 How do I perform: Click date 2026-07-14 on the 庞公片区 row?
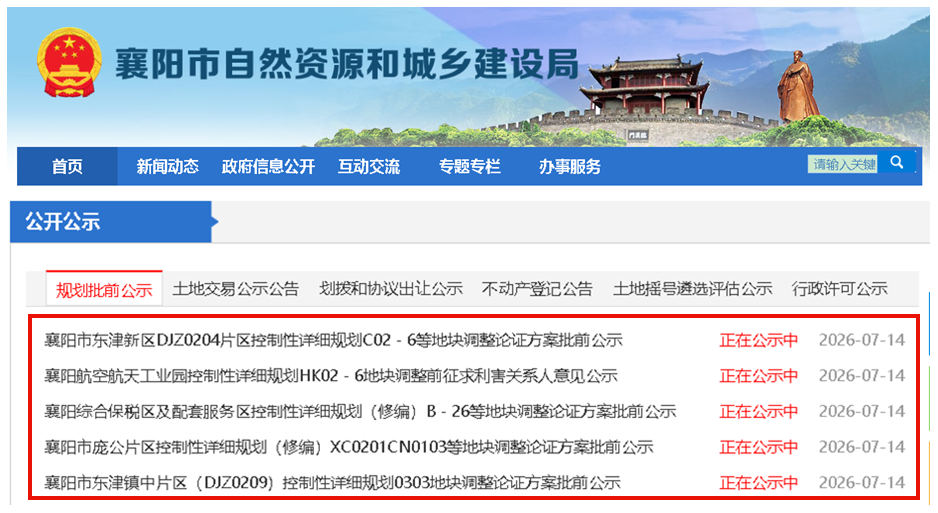click(x=862, y=447)
